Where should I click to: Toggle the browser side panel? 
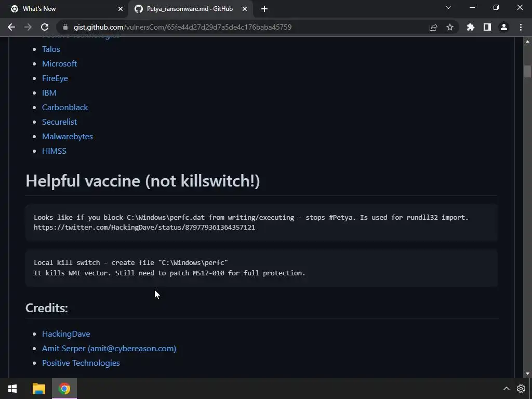pyautogui.click(x=487, y=27)
